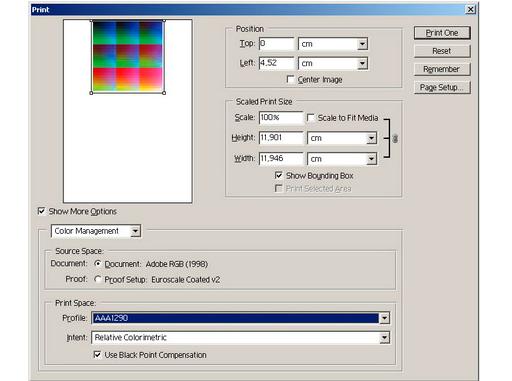Click the Scale percentage input field
The width and height of the screenshot is (512, 381).
281,118
